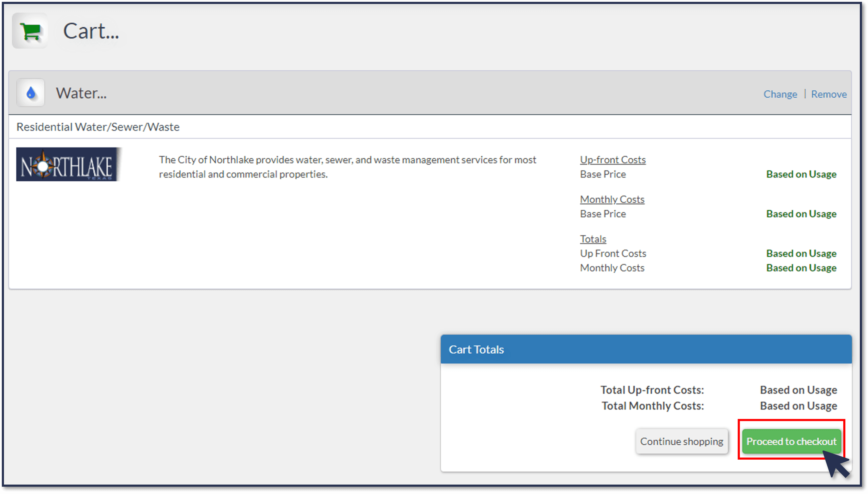Click Based on Usage for Total Monthly Costs

click(x=798, y=406)
